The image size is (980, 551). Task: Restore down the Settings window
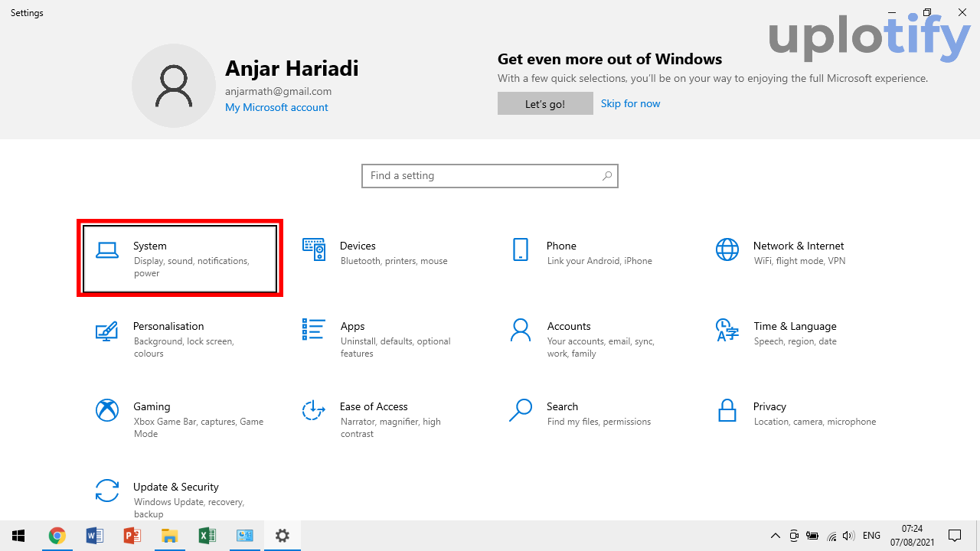click(927, 12)
